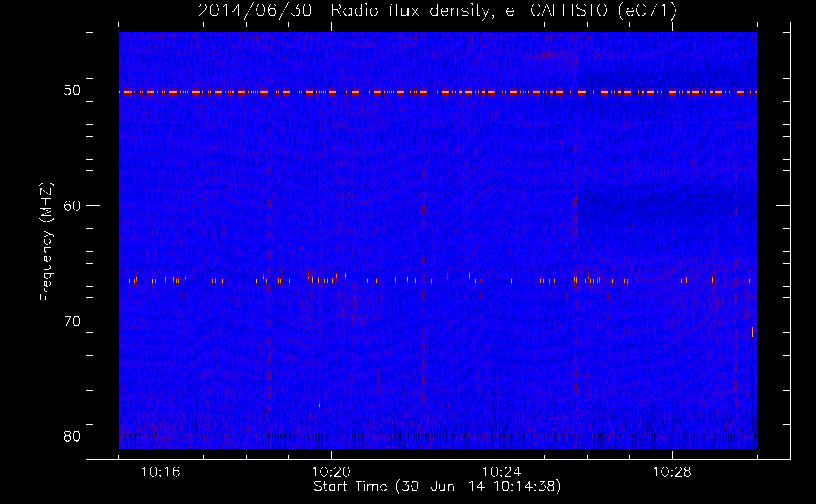Click the time tick label '10:24'
The height and width of the screenshot is (504, 816).
(501, 472)
